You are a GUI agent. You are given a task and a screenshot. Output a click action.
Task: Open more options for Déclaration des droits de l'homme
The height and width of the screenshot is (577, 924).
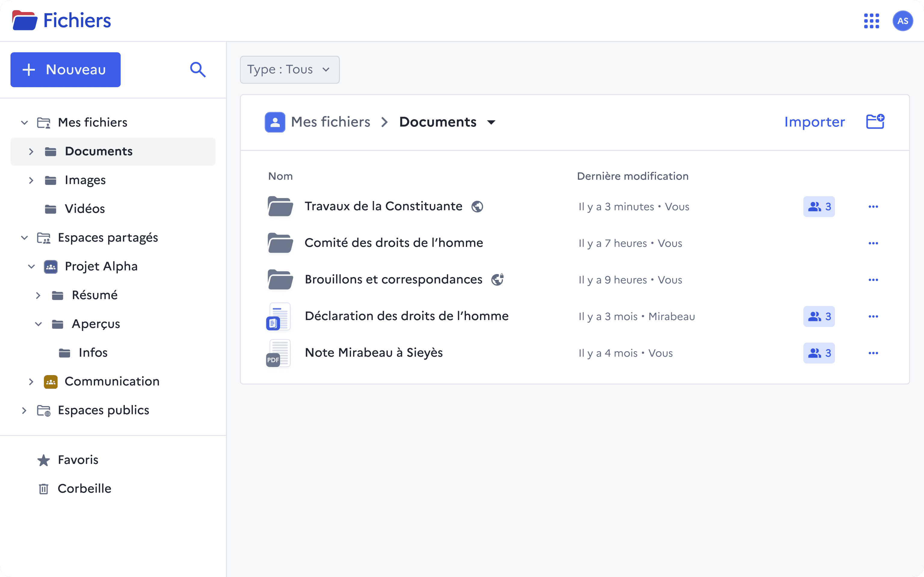(x=873, y=316)
